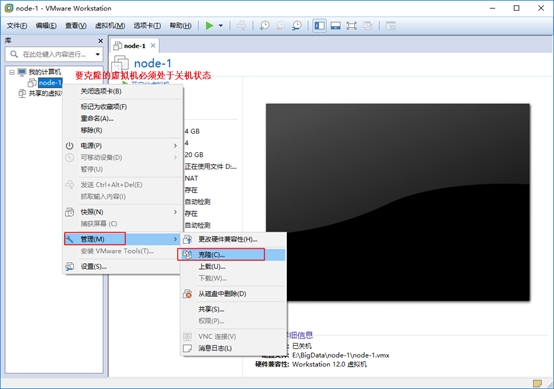Choose 克隆(C)... in the submenu
Viewport: 554px width, 389px height.
[x=233, y=255]
